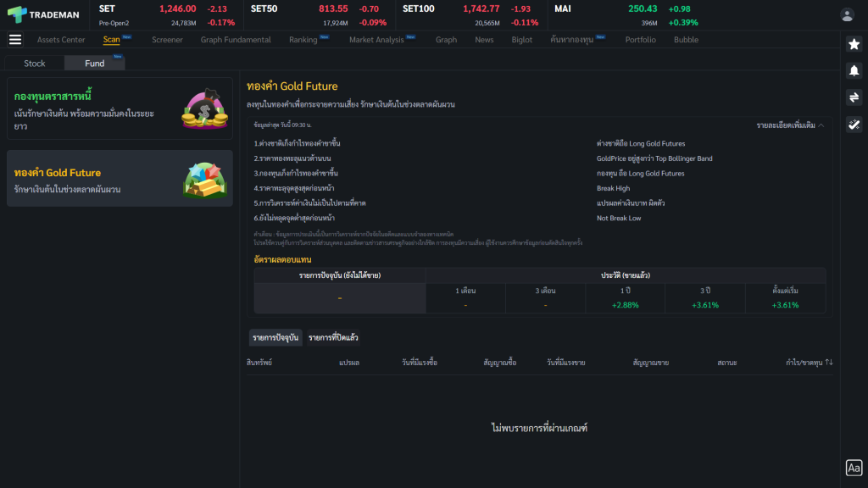
Task: Select the กองทุนตราสารหนี้ fund card
Action: tap(120, 108)
